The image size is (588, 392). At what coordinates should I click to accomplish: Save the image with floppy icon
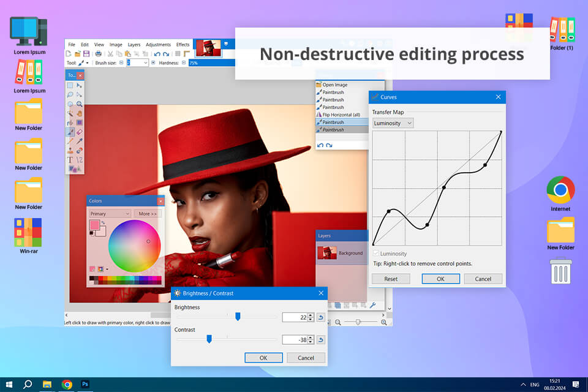(x=86, y=54)
